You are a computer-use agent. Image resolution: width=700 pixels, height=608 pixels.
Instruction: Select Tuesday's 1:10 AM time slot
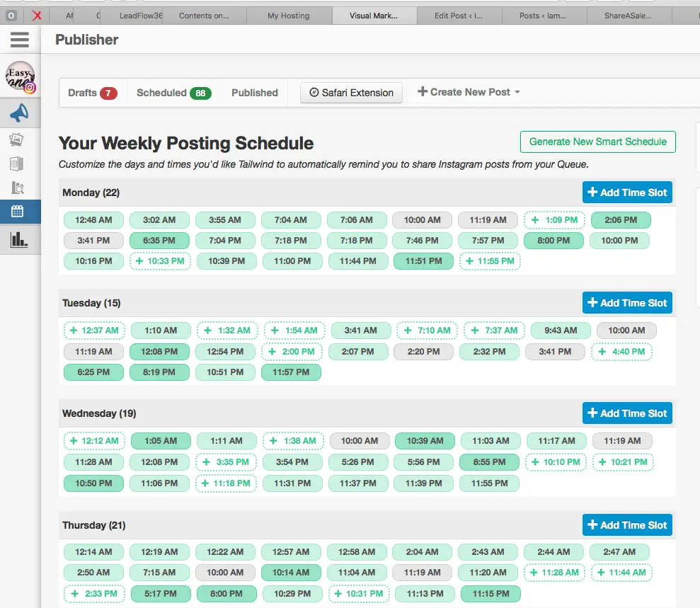pos(161,331)
